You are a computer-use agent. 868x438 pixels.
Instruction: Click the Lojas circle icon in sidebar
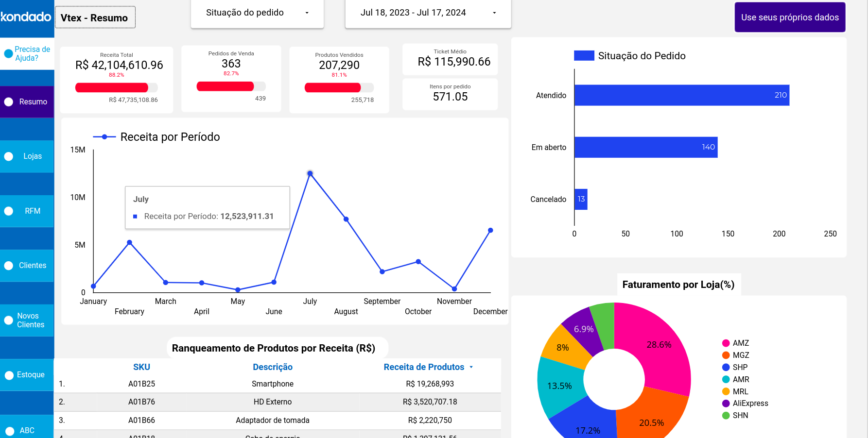(8, 156)
